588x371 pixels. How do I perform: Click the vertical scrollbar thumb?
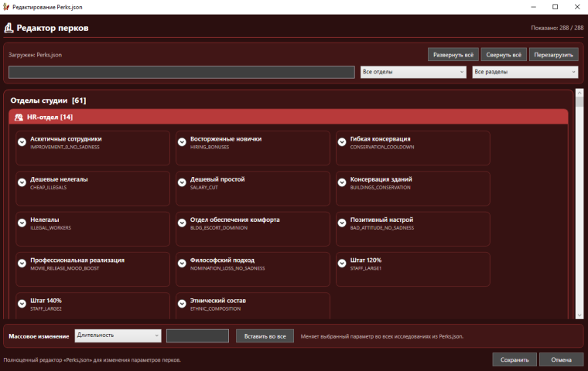(x=579, y=101)
